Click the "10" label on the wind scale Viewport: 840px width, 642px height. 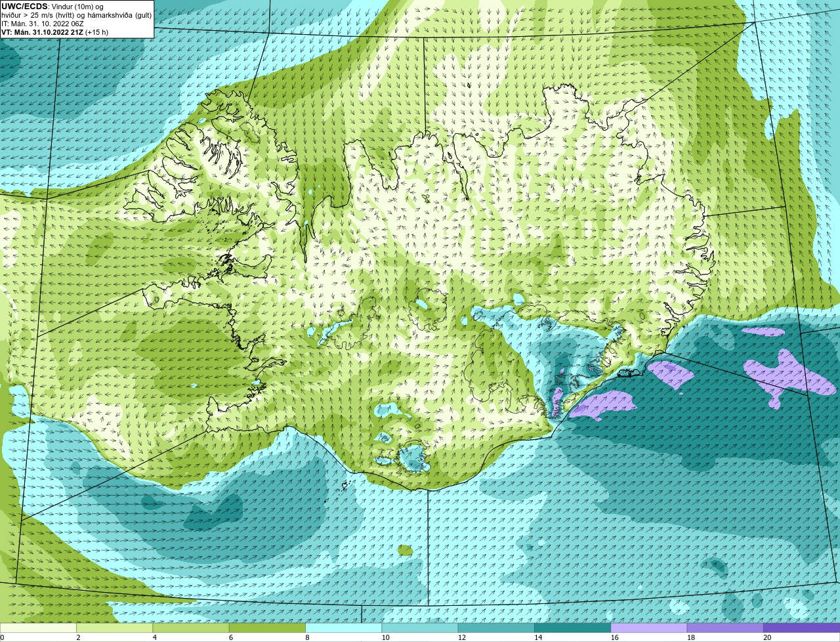(x=385, y=637)
